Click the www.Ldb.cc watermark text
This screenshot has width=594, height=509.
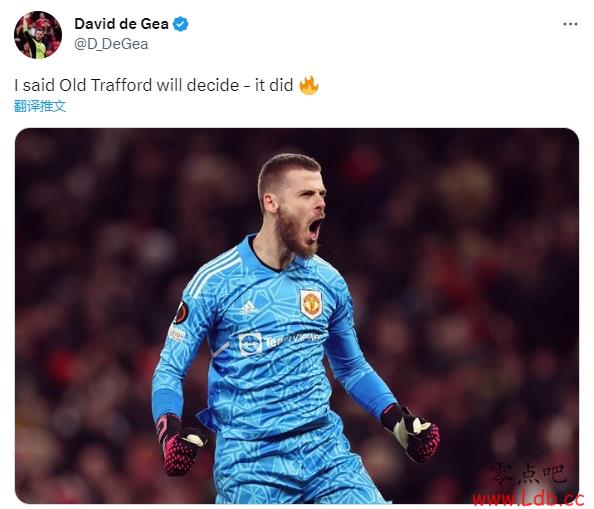coord(528,499)
